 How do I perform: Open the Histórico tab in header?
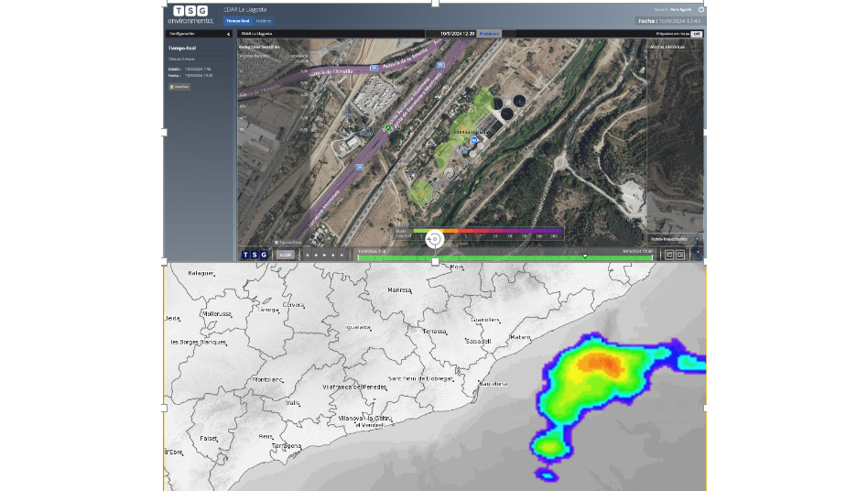tap(264, 20)
